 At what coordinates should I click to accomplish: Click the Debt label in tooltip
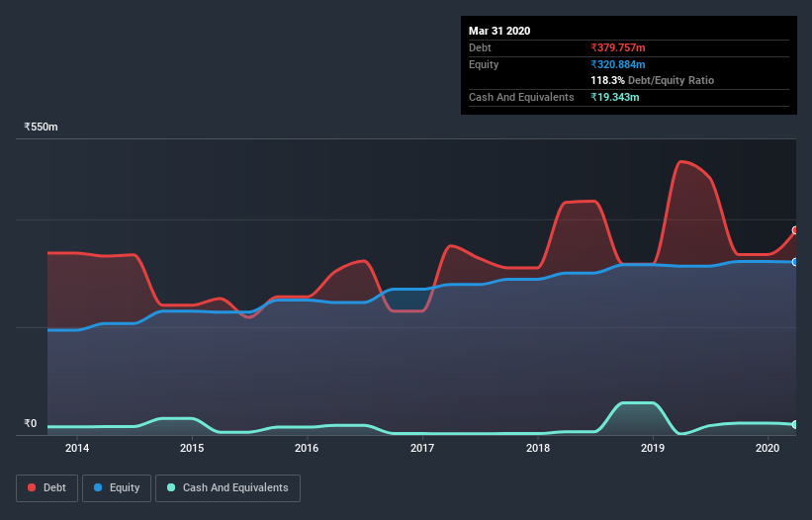(480, 47)
